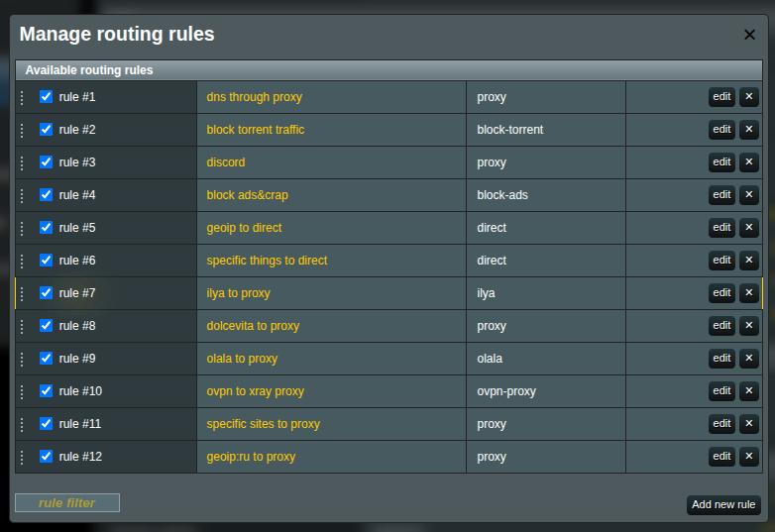This screenshot has height=532, width=775.
Task: Remove rule #10 with the X icon
Action: (x=748, y=391)
